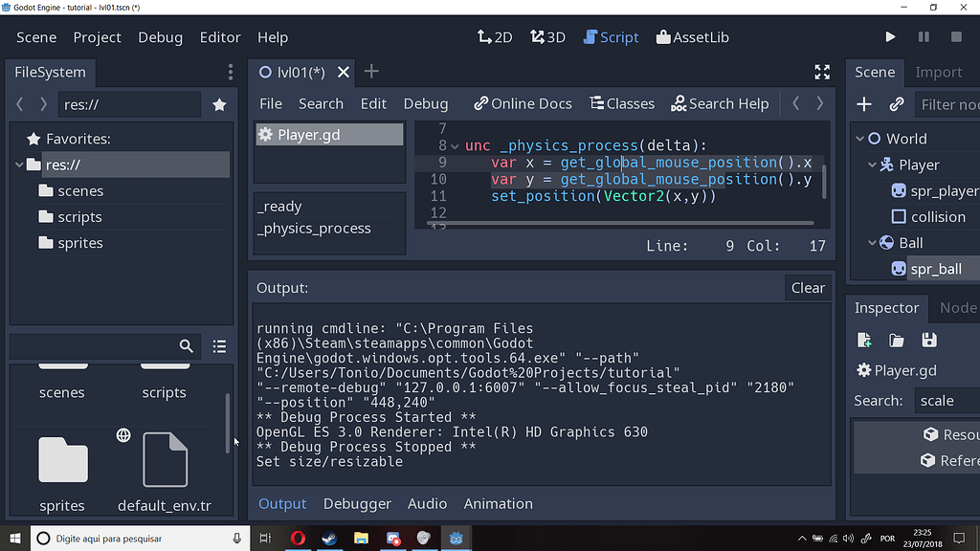This screenshot has width=980, height=551.
Task: Load a resource in Inspector
Action: click(x=896, y=341)
